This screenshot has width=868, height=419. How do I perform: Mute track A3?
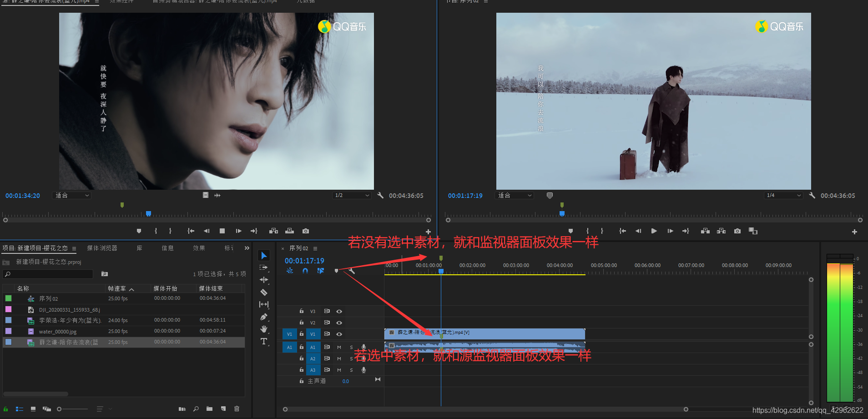coord(339,370)
